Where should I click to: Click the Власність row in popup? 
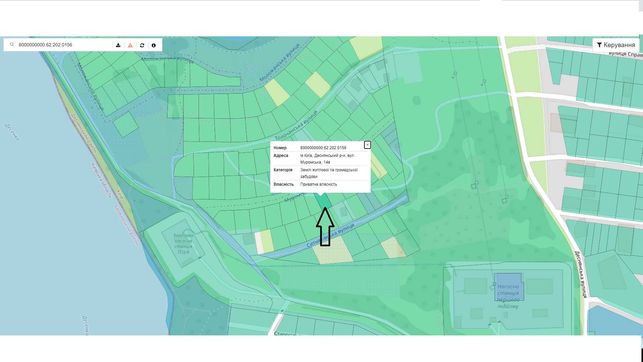[320, 184]
